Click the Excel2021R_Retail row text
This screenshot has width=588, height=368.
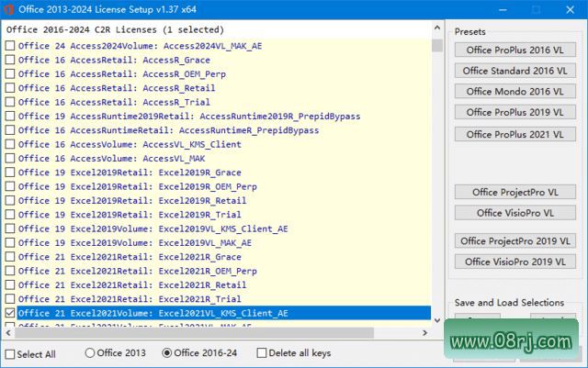[x=132, y=284]
